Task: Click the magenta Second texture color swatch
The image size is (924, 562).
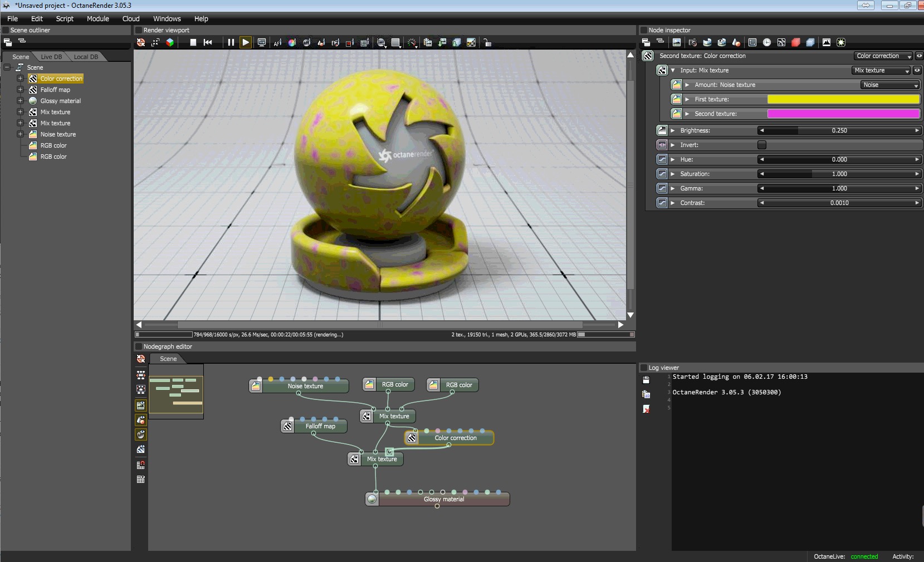Action: [843, 114]
